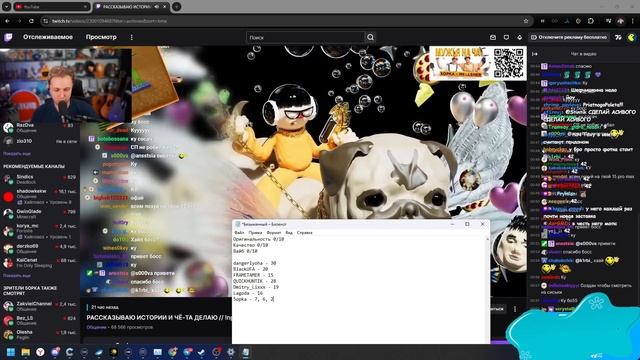Click the streamer webcam thumbnail
Image resolution: width=640 pixels, height=360 pixels.
pyautogui.click(x=66, y=86)
